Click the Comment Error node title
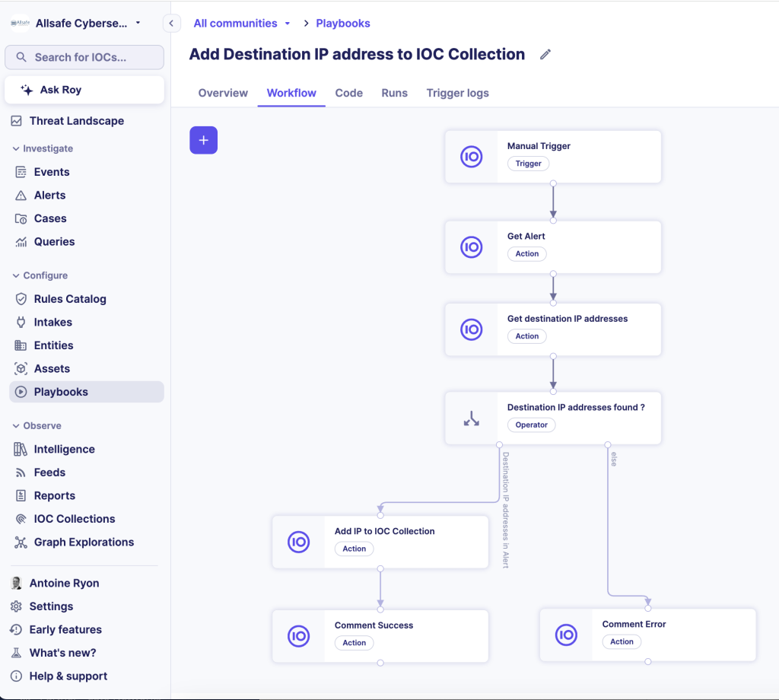This screenshot has height=700, width=779. (x=634, y=624)
